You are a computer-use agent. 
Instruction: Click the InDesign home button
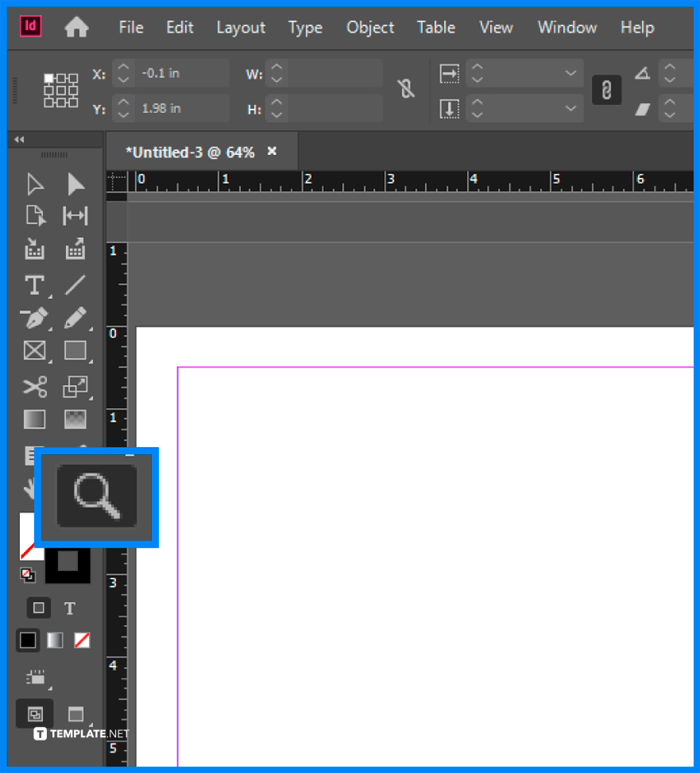(x=76, y=27)
